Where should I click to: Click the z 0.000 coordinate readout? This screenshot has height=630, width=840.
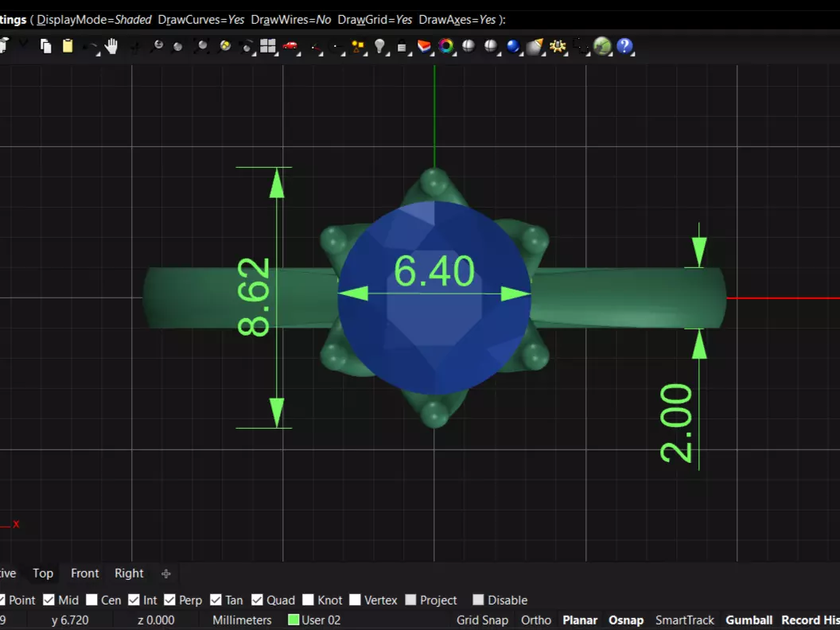(x=156, y=620)
